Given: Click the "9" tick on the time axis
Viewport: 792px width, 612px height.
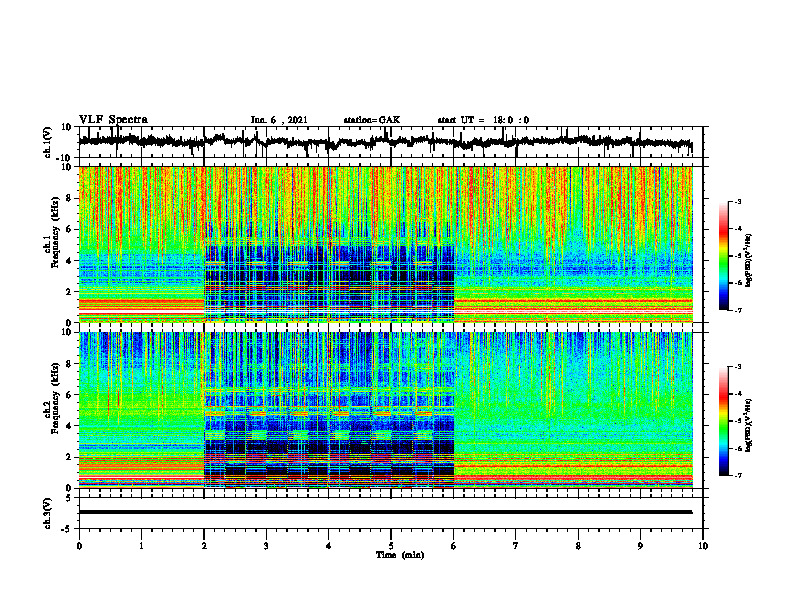Looking at the screenshot, I should (x=640, y=546).
